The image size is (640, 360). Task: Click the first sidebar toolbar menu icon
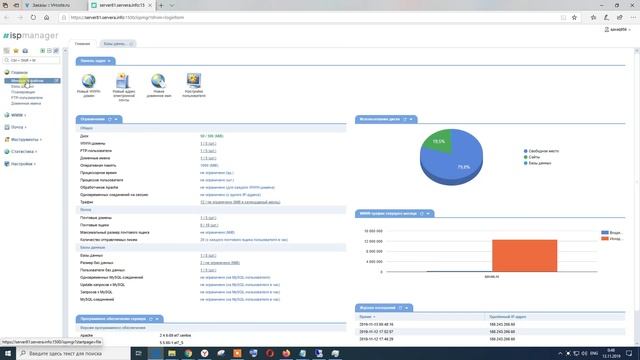7,51
